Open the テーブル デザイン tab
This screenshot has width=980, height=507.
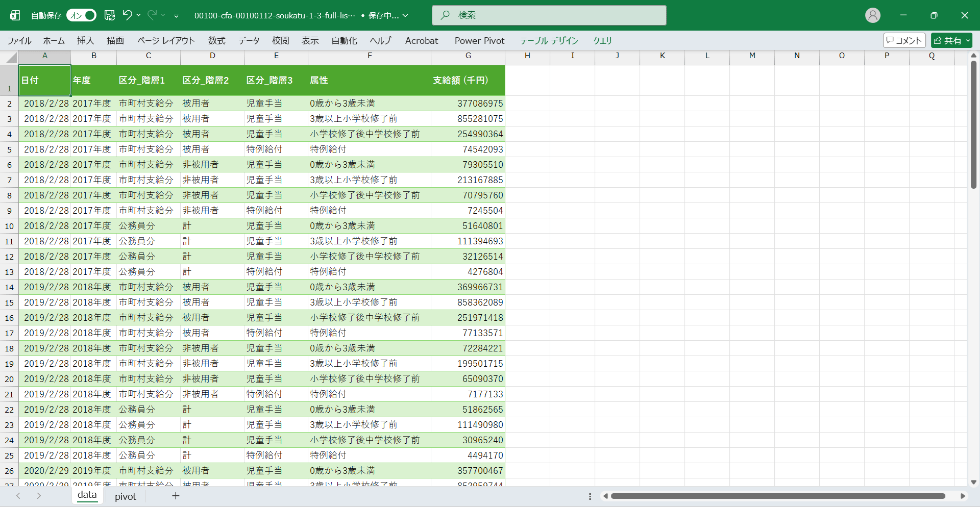[549, 41]
